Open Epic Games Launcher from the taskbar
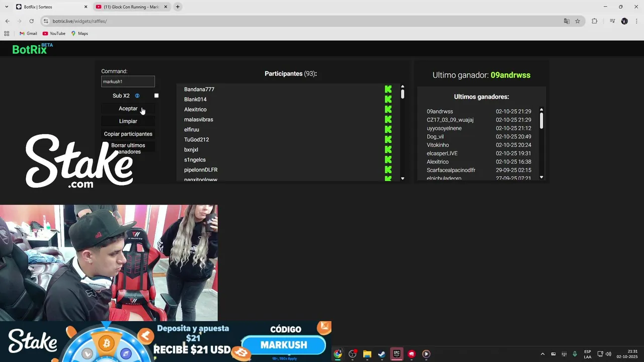 coord(396,354)
